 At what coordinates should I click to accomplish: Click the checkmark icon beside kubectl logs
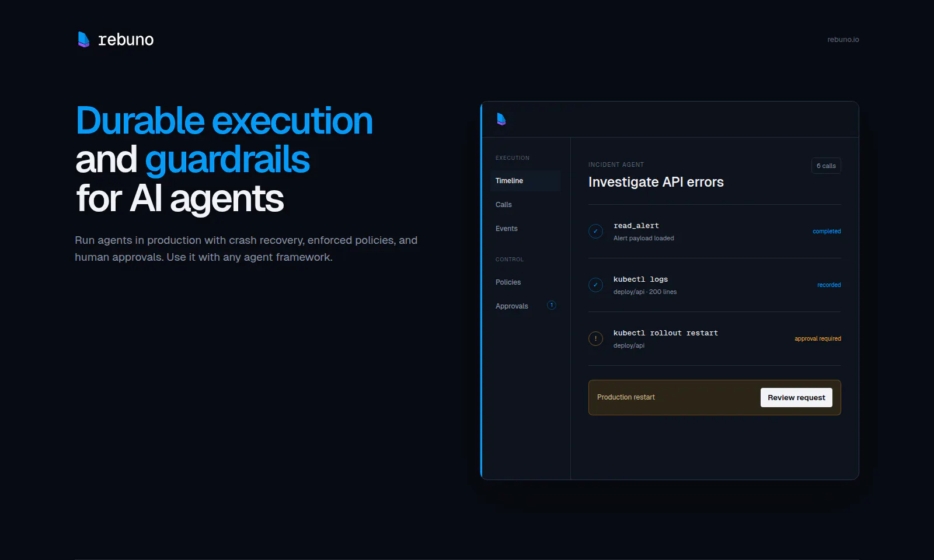[x=595, y=285]
